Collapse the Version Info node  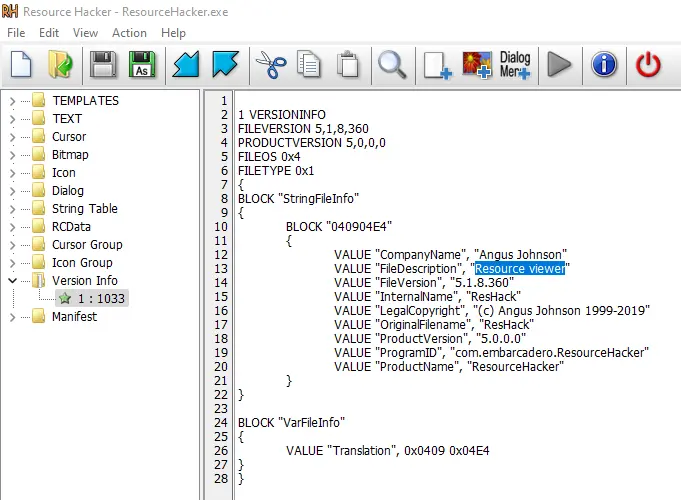12,281
